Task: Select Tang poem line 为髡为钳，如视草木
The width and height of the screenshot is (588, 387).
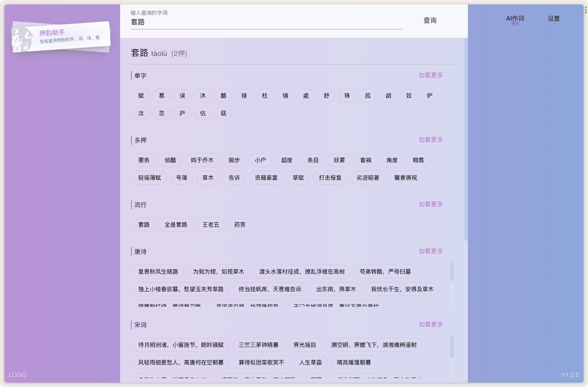Action: [x=219, y=272]
